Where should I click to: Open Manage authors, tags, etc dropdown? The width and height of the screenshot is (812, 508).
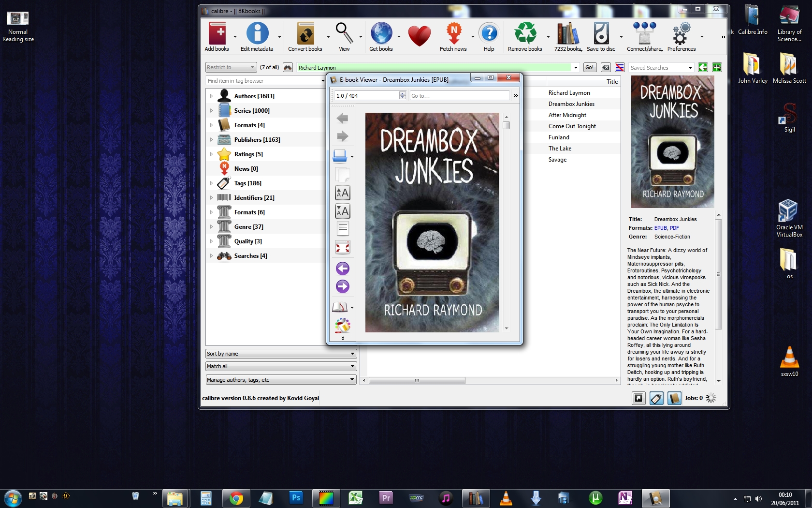click(281, 380)
